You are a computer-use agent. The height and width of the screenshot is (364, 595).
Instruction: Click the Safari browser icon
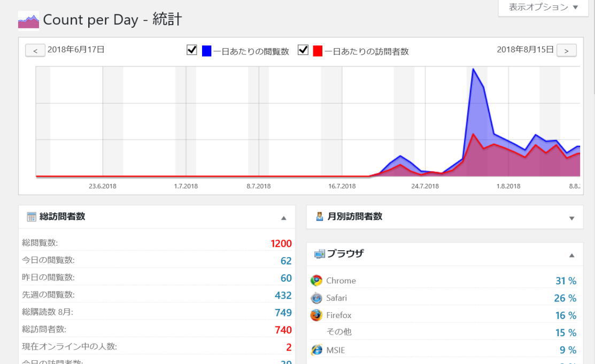point(316,298)
